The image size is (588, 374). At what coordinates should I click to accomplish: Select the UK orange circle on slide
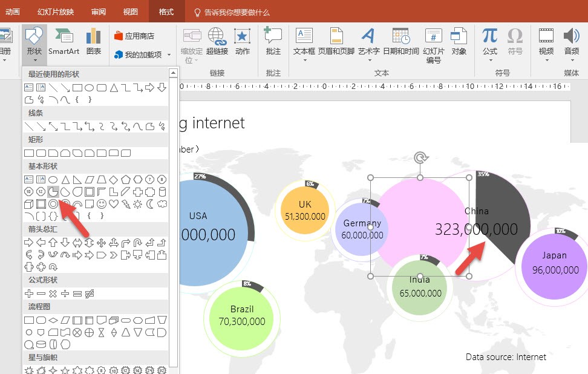305,210
